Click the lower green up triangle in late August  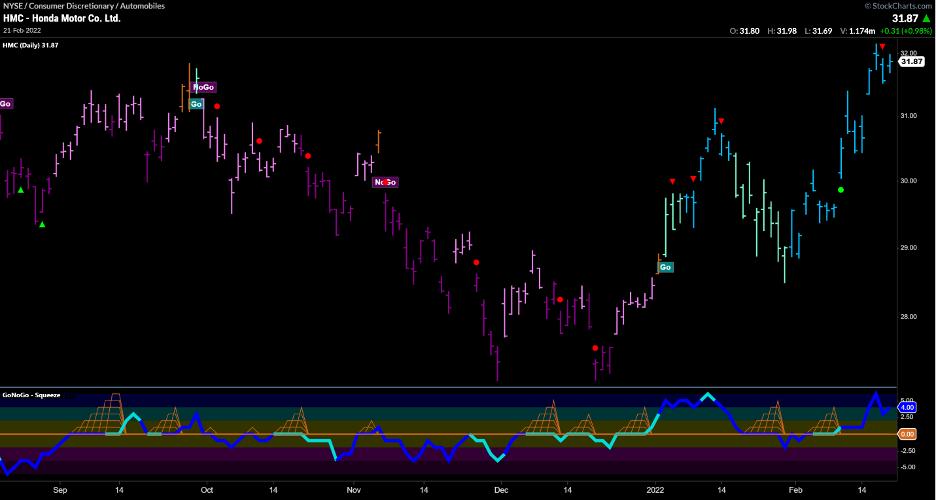(42, 224)
